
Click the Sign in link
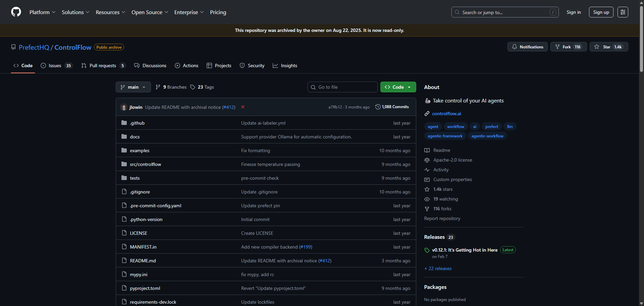pyautogui.click(x=574, y=12)
